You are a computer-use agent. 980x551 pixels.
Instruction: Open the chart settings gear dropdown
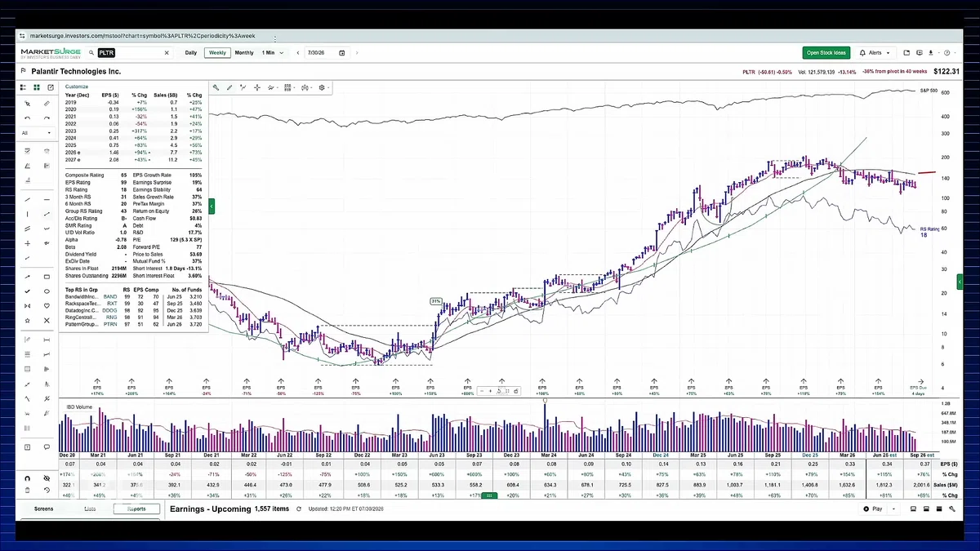click(x=324, y=87)
